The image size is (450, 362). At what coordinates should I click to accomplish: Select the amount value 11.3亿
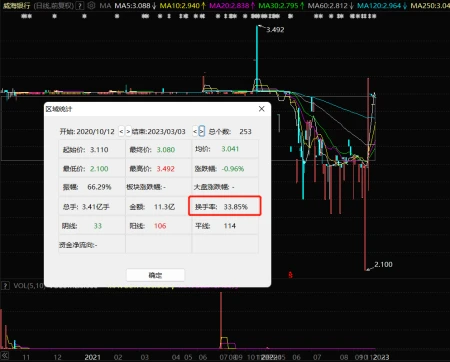pyautogui.click(x=164, y=207)
